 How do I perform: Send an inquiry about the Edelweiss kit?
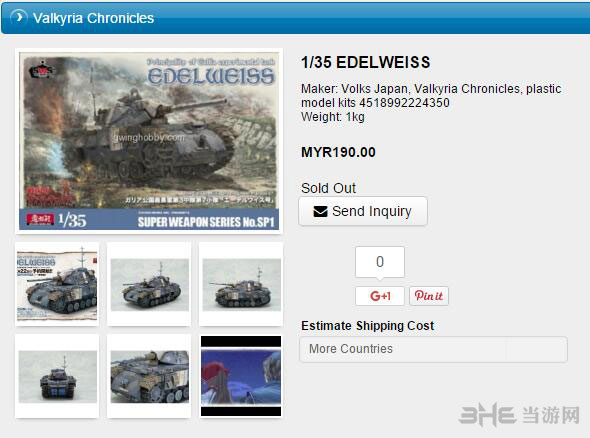[x=363, y=211]
